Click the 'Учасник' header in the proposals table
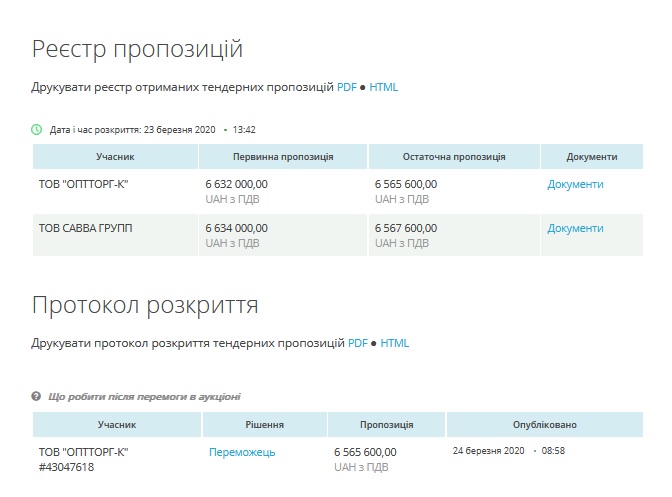This screenshot has width=672, height=497. (x=115, y=157)
